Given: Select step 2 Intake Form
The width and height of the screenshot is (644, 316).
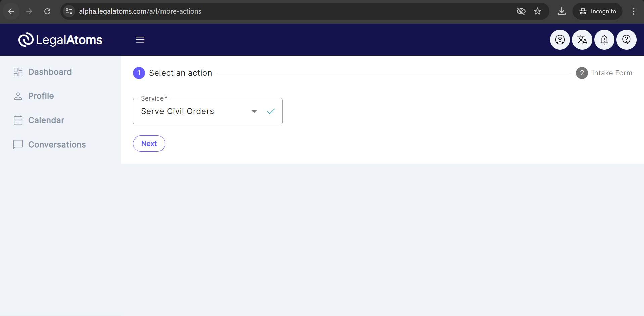Looking at the screenshot, I should click(x=604, y=73).
